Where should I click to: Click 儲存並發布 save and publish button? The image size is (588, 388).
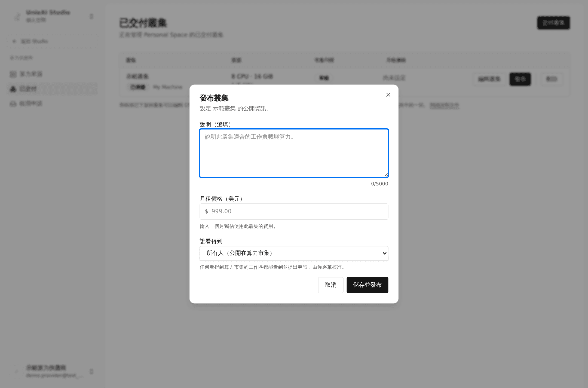[367, 285]
